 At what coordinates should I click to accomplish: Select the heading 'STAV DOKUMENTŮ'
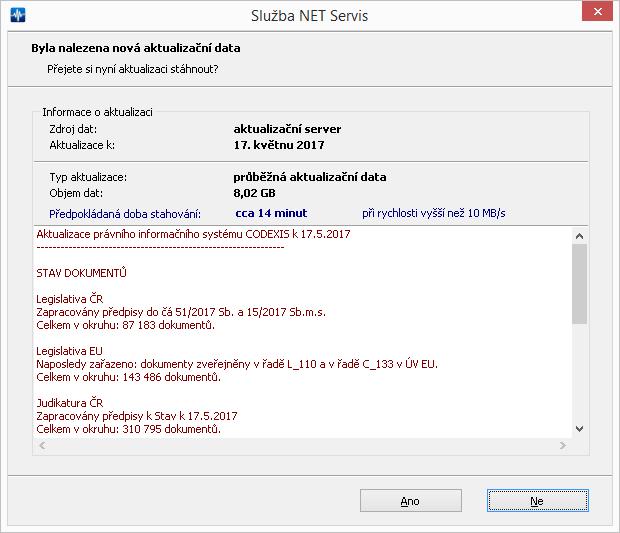pos(81,273)
